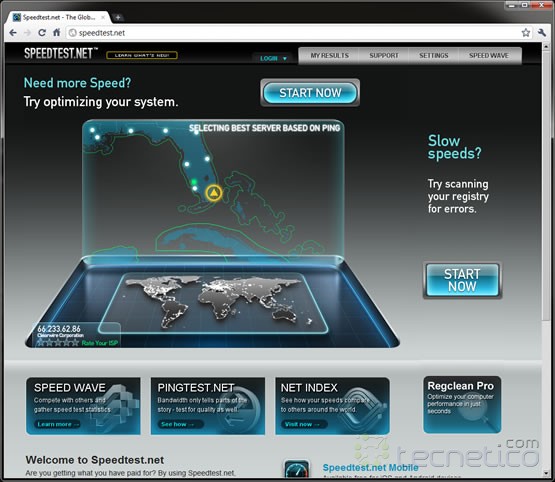Click START NOW beside optimizing your system
The height and width of the screenshot is (482, 555).
pos(310,93)
